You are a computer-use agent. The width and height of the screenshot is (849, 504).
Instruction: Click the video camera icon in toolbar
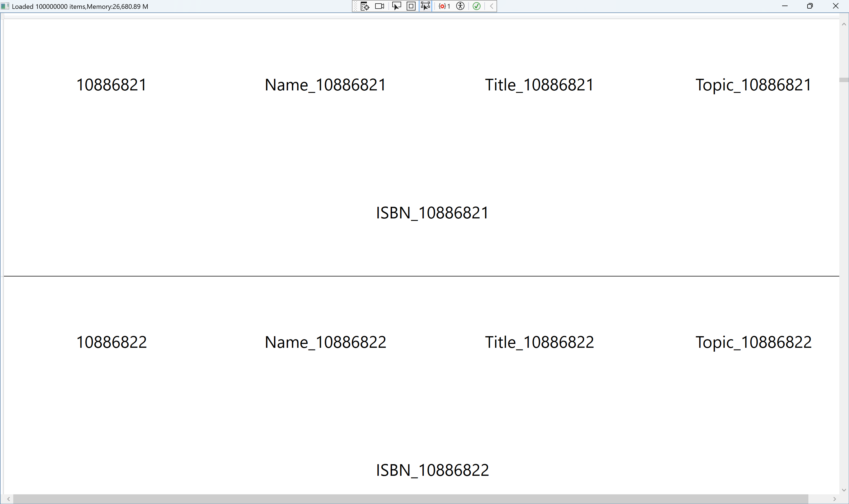click(x=380, y=6)
